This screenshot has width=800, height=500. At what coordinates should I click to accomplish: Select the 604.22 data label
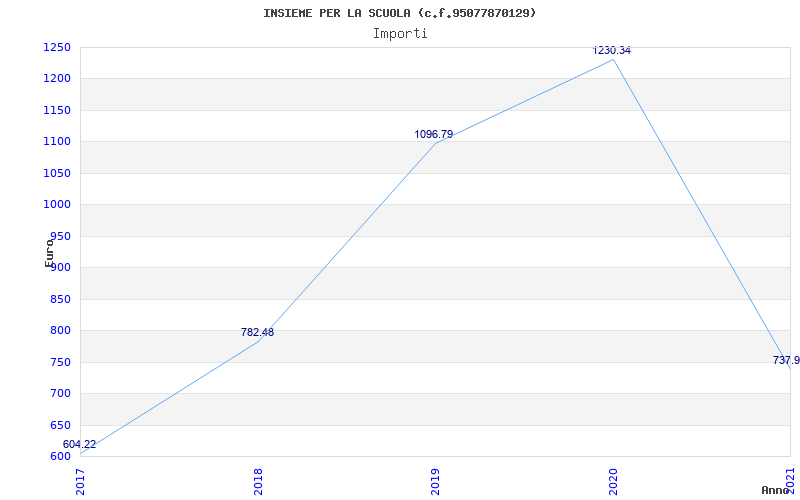[x=79, y=444]
